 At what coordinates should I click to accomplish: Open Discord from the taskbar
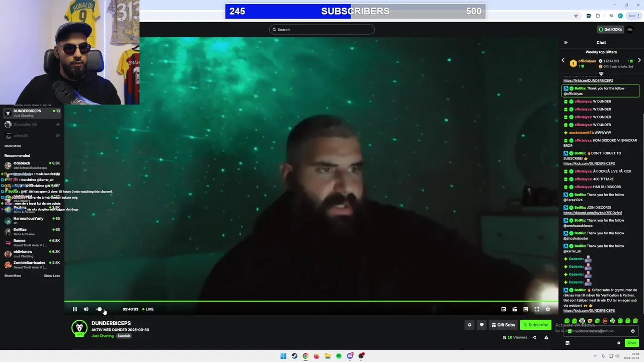coord(350,356)
